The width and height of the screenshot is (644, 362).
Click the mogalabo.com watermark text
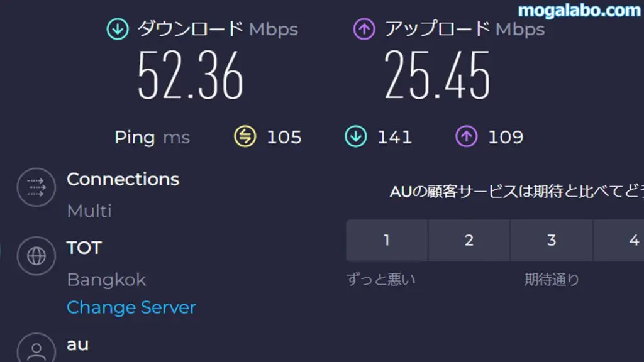coord(579,10)
